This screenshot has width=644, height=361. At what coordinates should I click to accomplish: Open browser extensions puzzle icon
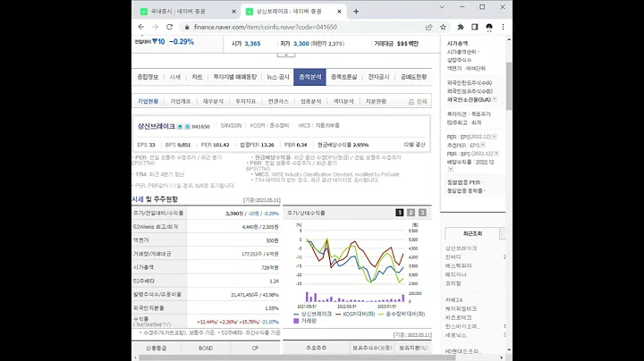(461, 27)
